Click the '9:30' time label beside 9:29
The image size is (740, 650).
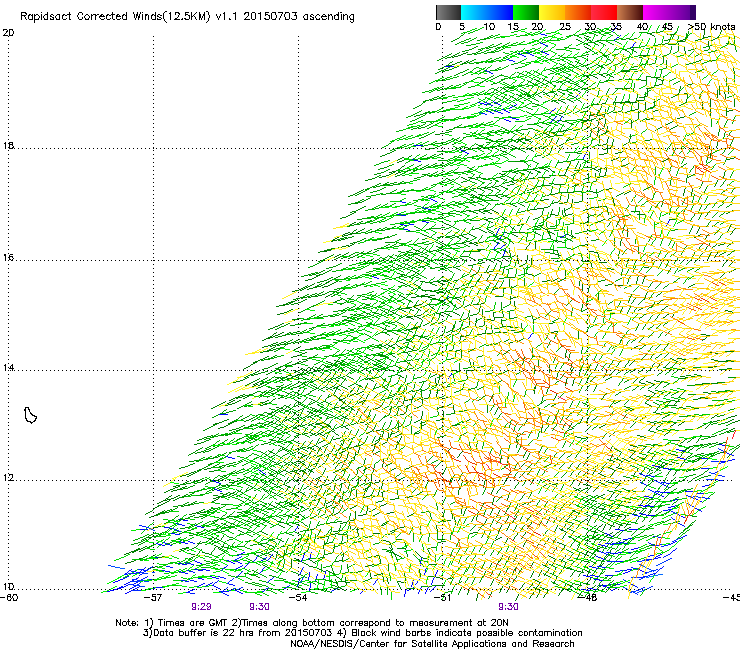[260, 607]
